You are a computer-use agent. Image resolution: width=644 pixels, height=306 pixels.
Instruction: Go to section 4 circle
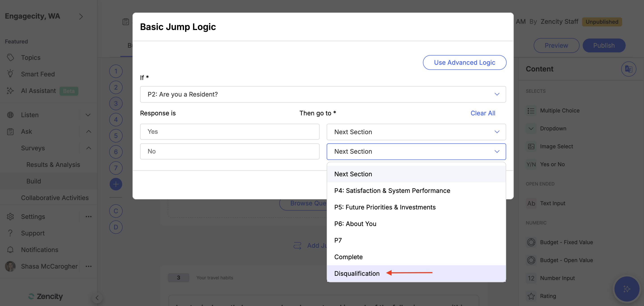coord(116,120)
